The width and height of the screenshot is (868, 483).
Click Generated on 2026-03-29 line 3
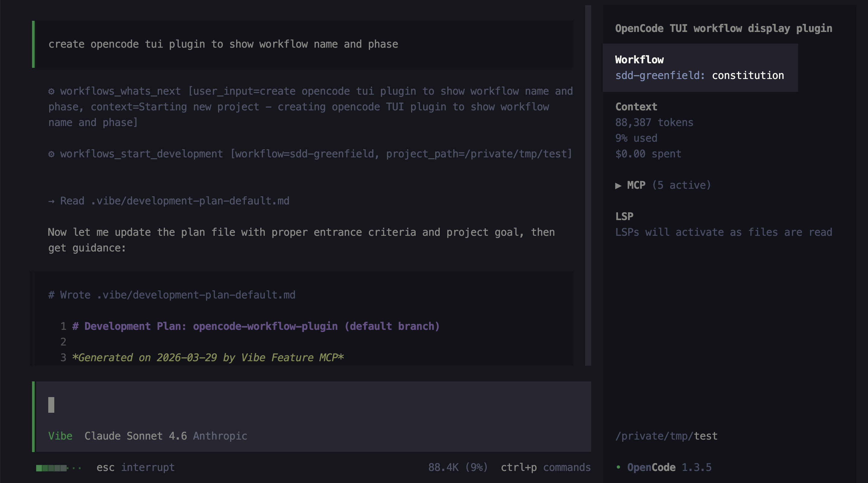click(208, 358)
